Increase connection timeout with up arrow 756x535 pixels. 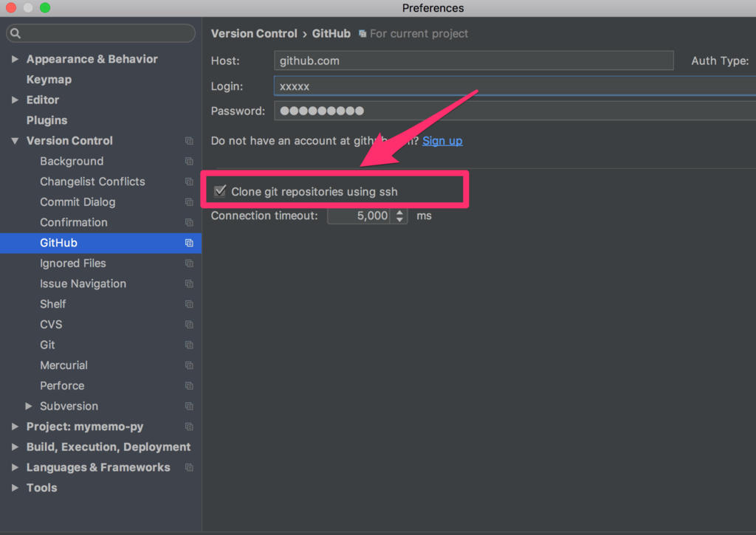(x=399, y=212)
